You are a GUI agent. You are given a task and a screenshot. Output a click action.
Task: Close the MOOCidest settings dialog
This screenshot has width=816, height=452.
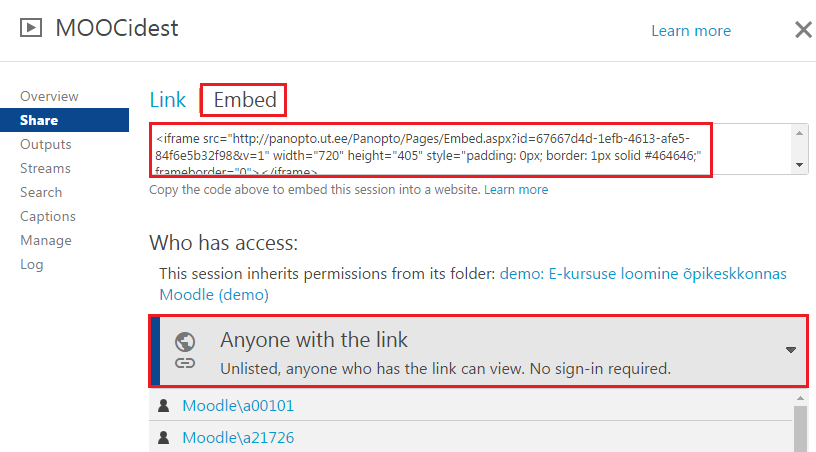point(803,30)
